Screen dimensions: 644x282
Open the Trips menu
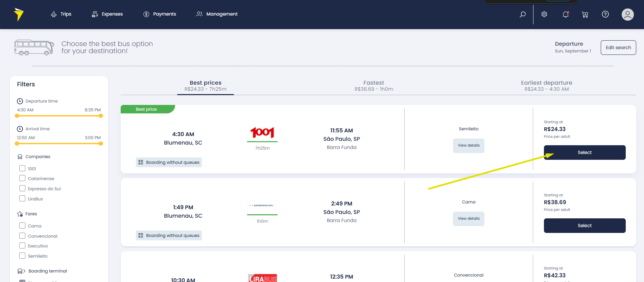coord(61,14)
